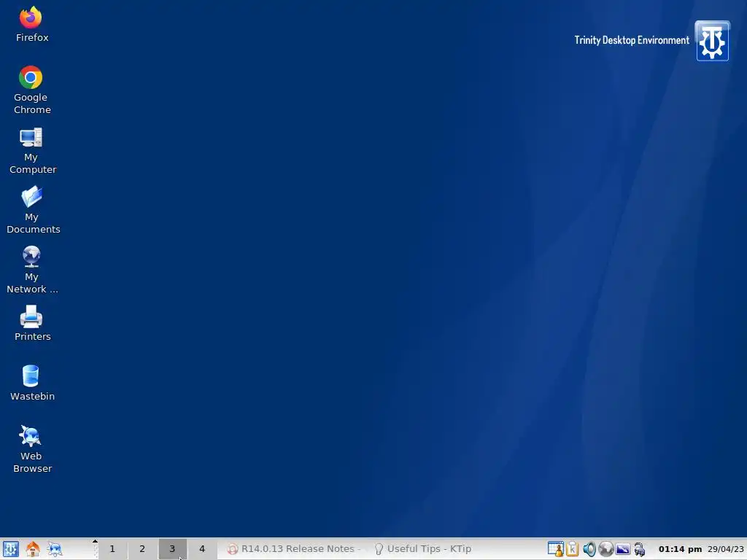The image size is (747, 560).
Task: Select the My Computer desktop icon
Action: click(31, 150)
